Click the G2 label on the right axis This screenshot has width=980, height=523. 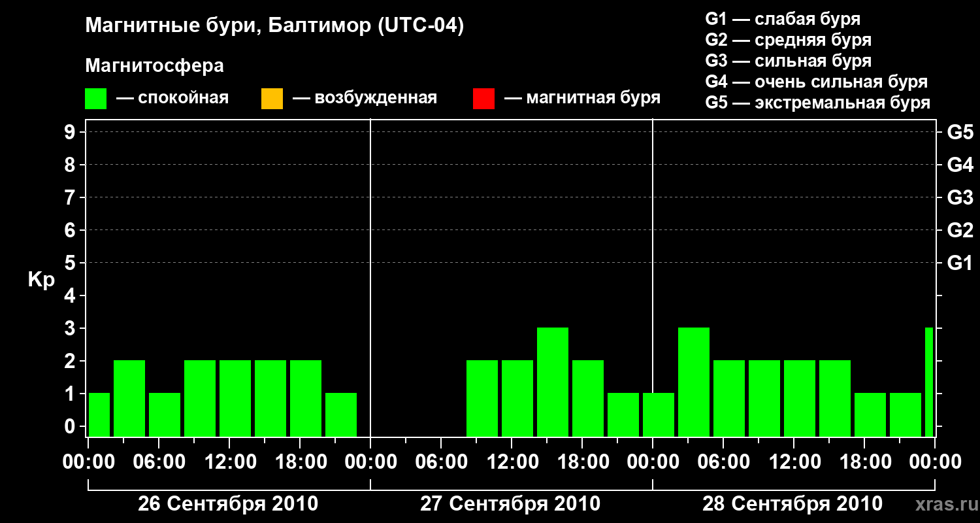[960, 230]
